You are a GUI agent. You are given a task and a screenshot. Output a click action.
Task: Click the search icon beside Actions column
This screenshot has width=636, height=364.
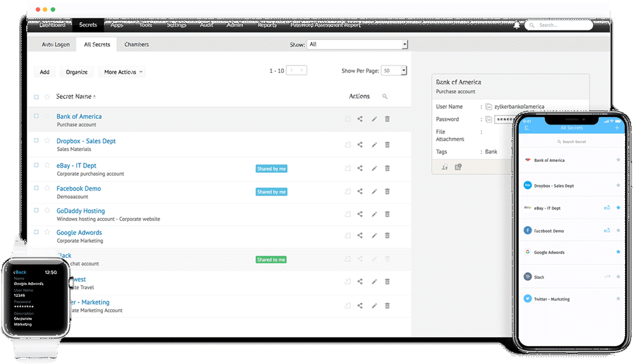(x=385, y=96)
